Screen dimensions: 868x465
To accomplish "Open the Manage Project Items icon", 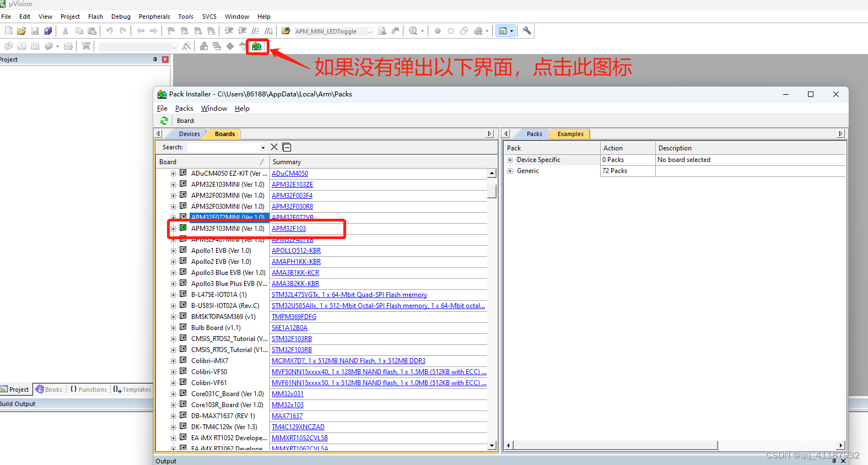I will coord(204,46).
